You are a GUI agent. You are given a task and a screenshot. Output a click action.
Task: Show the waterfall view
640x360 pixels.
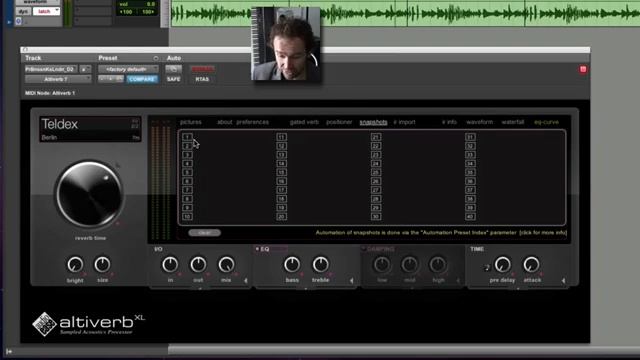tap(513, 122)
